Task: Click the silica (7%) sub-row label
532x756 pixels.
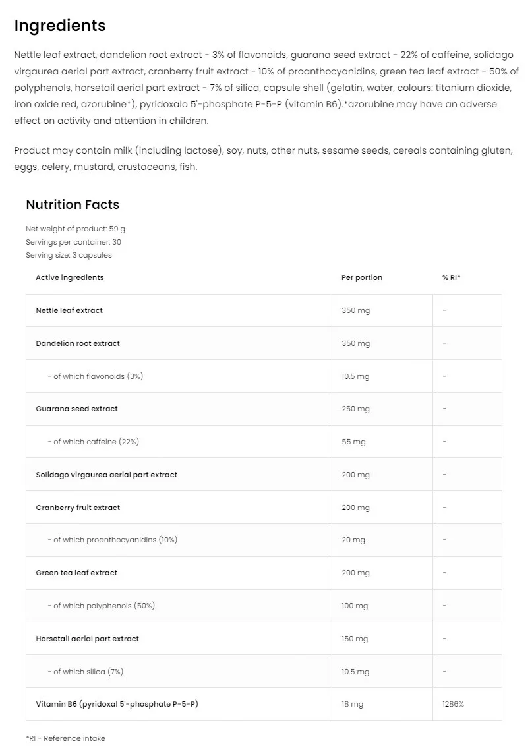Action: point(85,672)
